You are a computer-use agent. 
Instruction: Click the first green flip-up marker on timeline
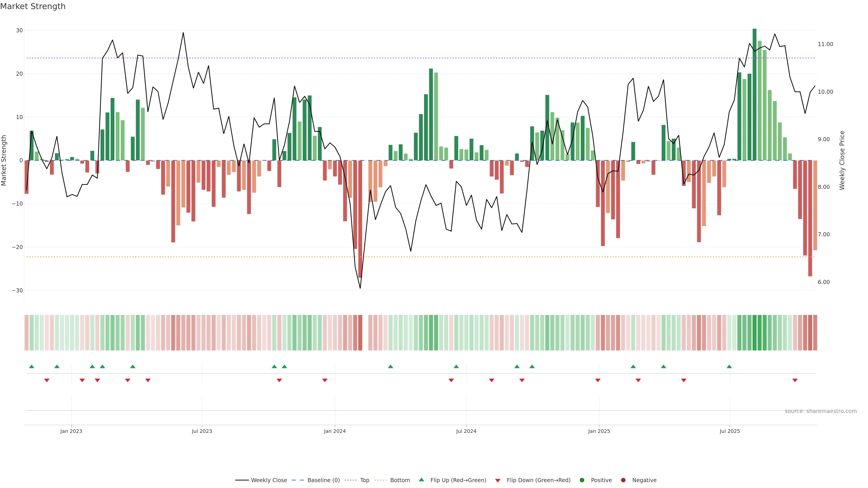[32, 366]
